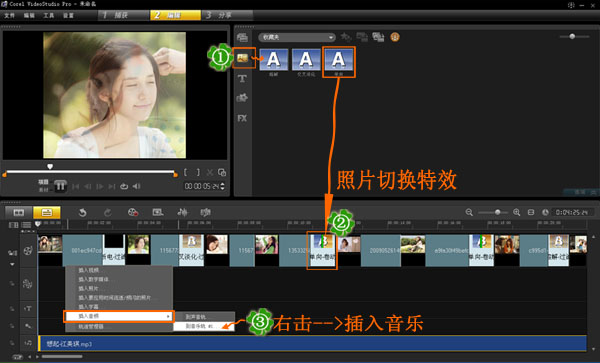Select the 想起-江美琪.mp3 music clip
This screenshot has height=363, width=600.
[312, 343]
